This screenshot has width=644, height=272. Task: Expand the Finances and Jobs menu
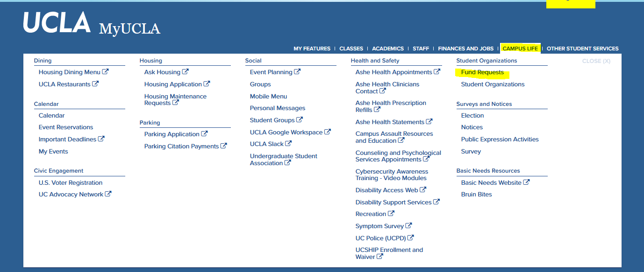(x=465, y=49)
